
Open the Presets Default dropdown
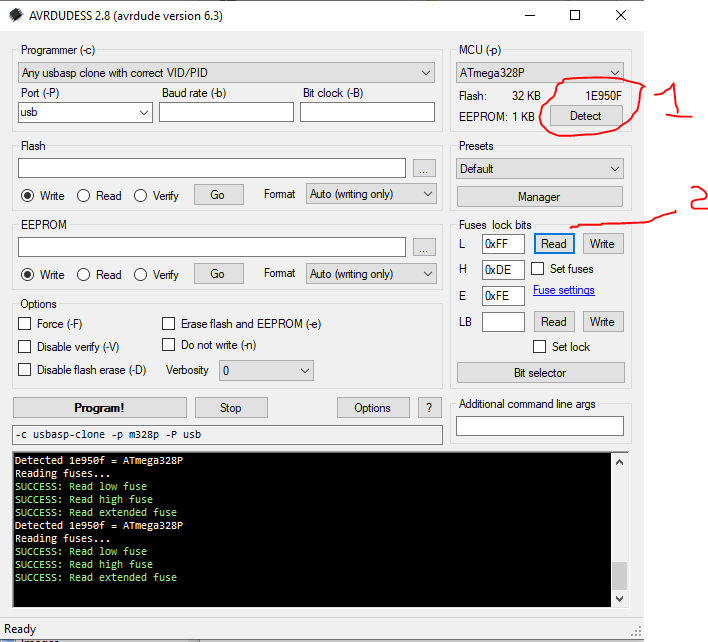coord(539,169)
